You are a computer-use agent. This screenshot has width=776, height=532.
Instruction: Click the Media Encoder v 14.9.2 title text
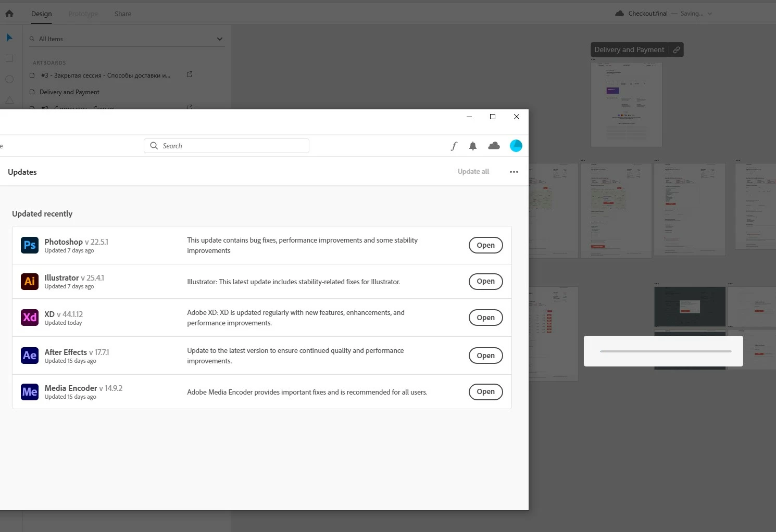(x=83, y=388)
